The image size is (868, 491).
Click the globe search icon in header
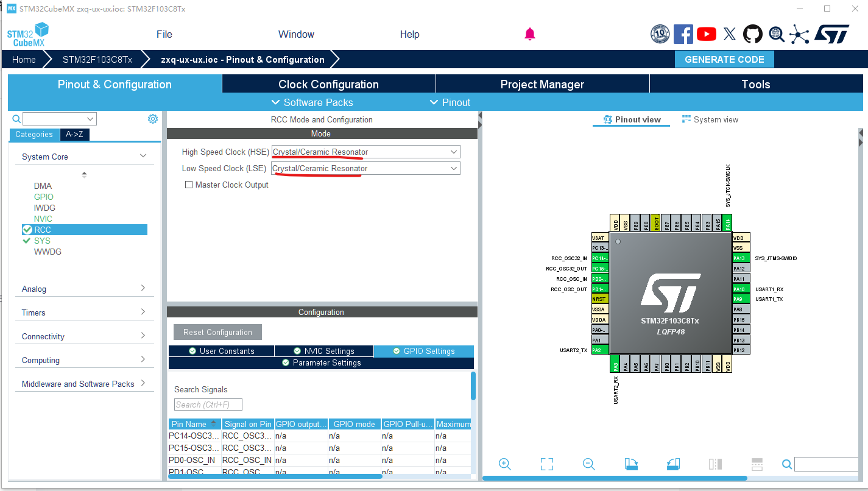pos(777,34)
